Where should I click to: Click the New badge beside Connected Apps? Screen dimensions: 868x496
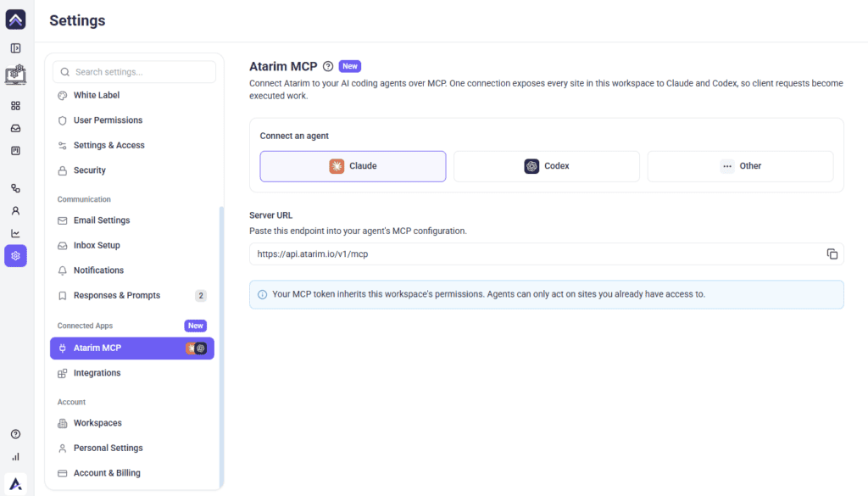196,326
